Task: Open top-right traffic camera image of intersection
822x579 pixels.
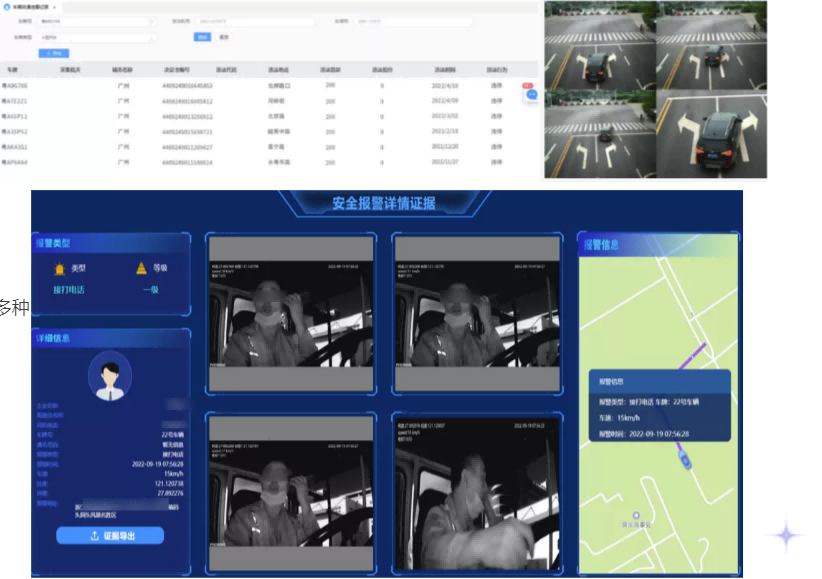Action: coord(711,45)
